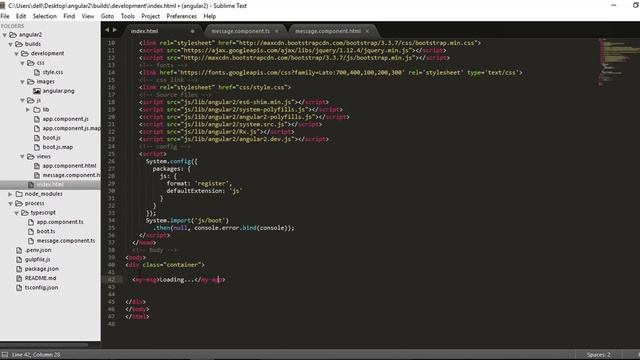Screen dimensions: 640x360
Task: Click Spaces: 2 indentation setting
Action: point(598,355)
